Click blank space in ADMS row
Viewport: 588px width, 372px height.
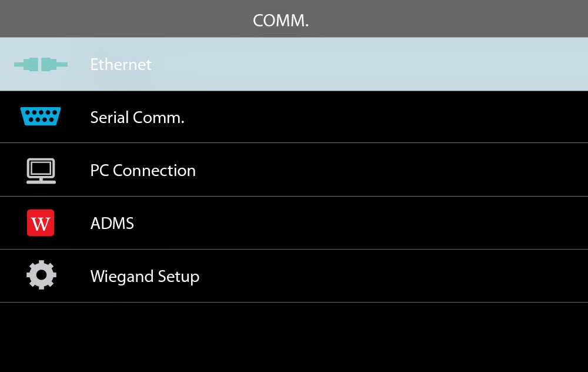[x=382, y=224]
